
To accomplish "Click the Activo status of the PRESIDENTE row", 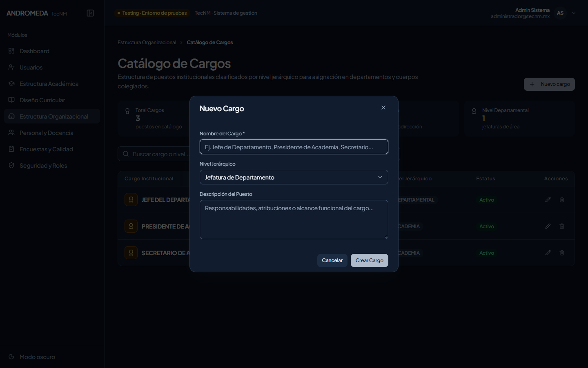I will (487, 226).
